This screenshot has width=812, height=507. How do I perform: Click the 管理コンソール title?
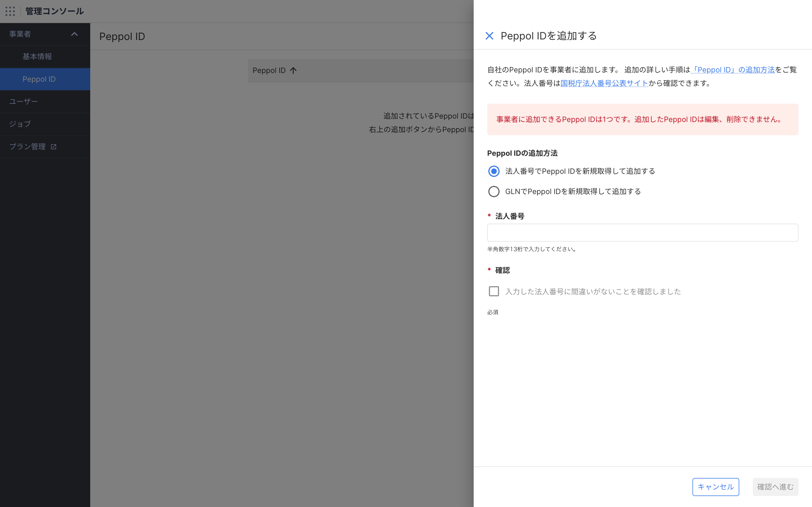(x=54, y=11)
